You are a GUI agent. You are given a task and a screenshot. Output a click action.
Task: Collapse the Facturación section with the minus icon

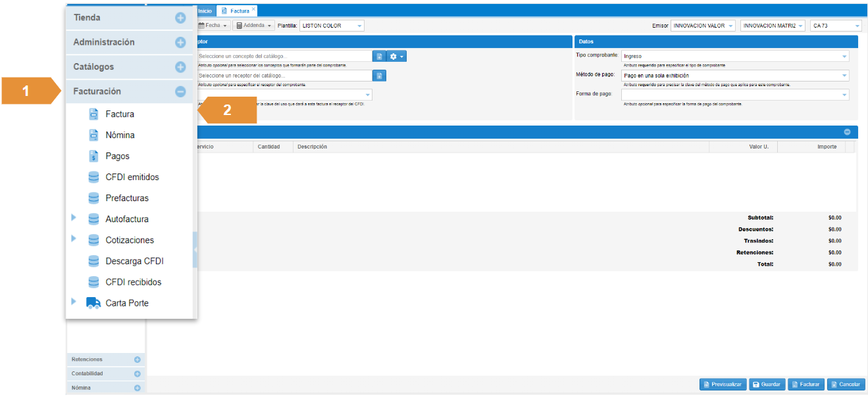[x=180, y=92]
